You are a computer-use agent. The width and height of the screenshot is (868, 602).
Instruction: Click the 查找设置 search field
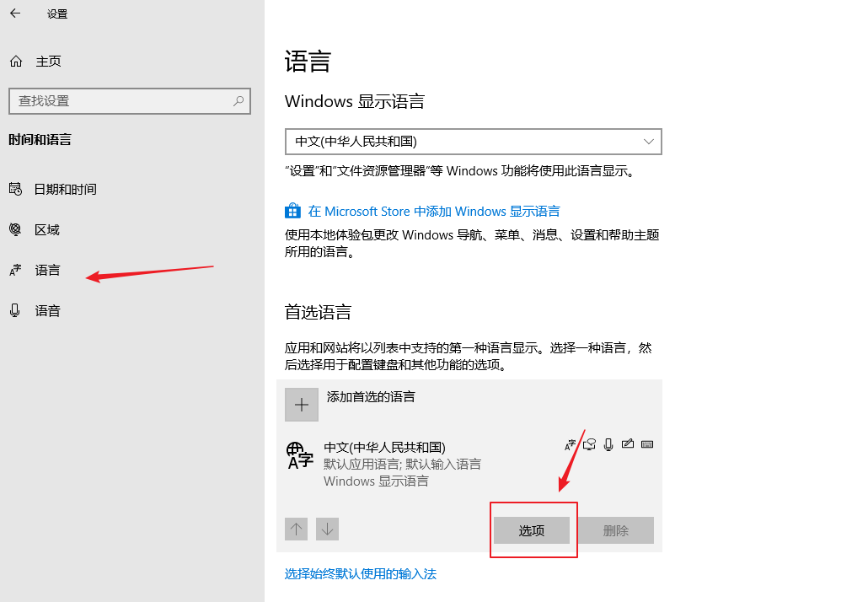pyautogui.click(x=130, y=101)
